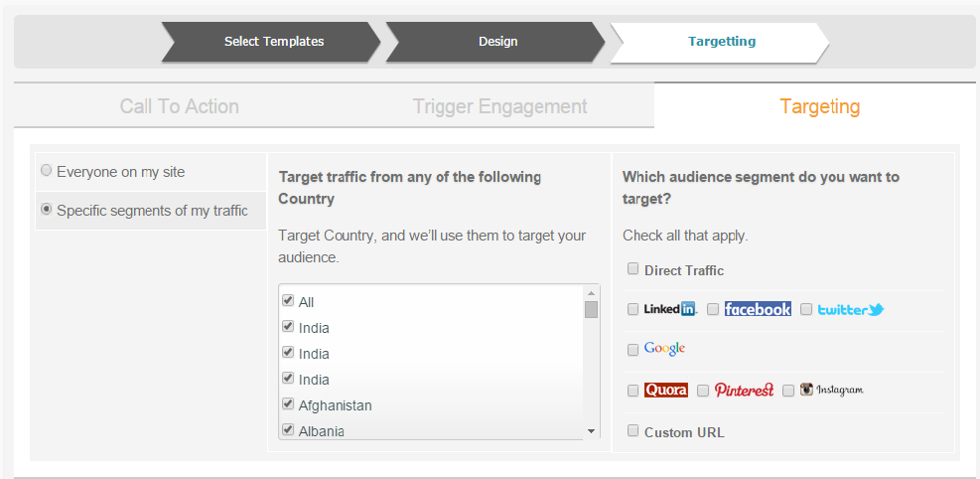Click the Instagram logo
This screenshot has height=479, width=980.
pyautogui.click(x=832, y=390)
